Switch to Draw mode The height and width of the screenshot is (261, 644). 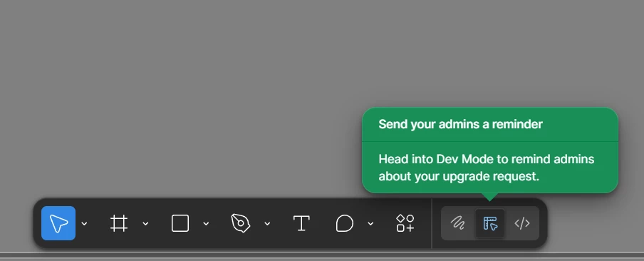458,223
